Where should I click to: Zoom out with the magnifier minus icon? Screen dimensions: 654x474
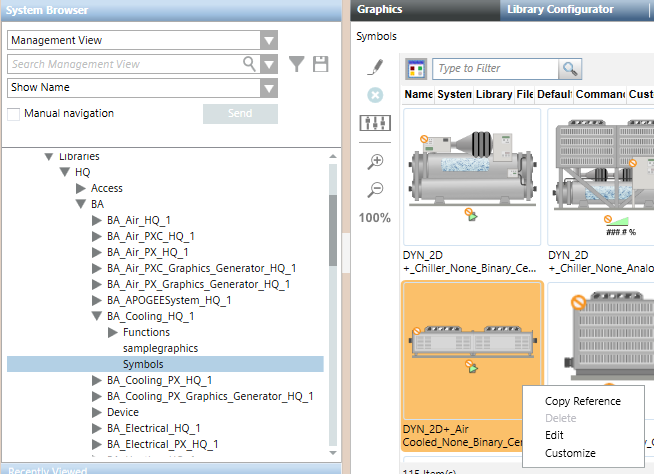coord(375,189)
